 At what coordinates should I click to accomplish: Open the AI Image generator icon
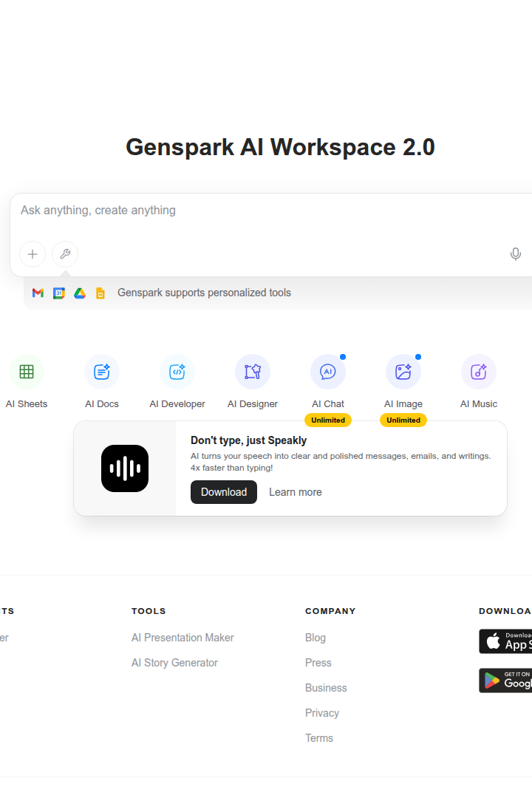point(403,372)
